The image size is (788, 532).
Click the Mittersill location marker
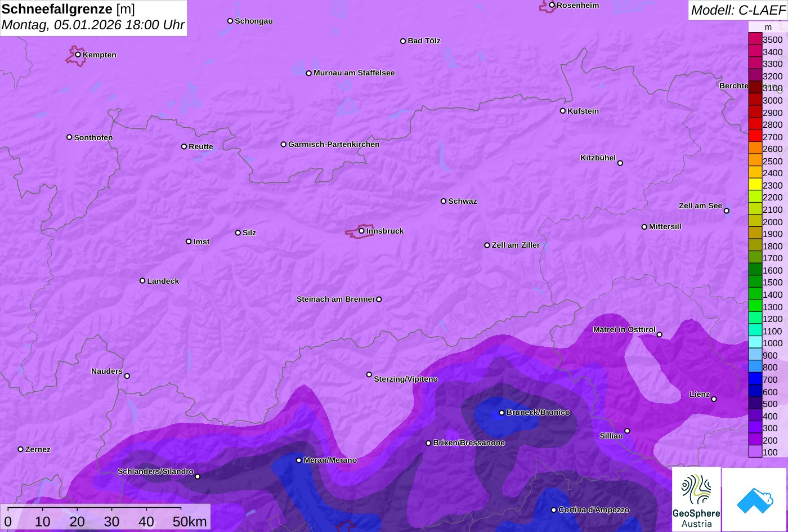click(644, 227)
